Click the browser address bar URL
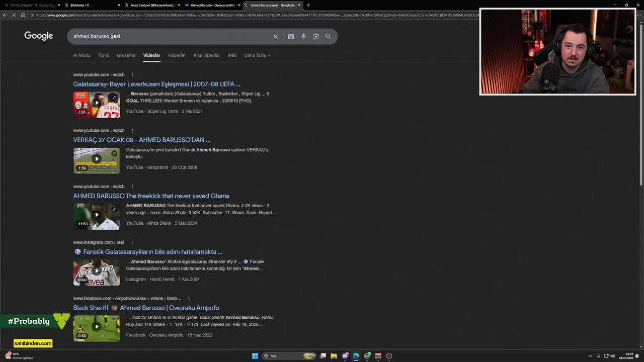This screenshot has height=362, width=644. [x=257, y=15]
